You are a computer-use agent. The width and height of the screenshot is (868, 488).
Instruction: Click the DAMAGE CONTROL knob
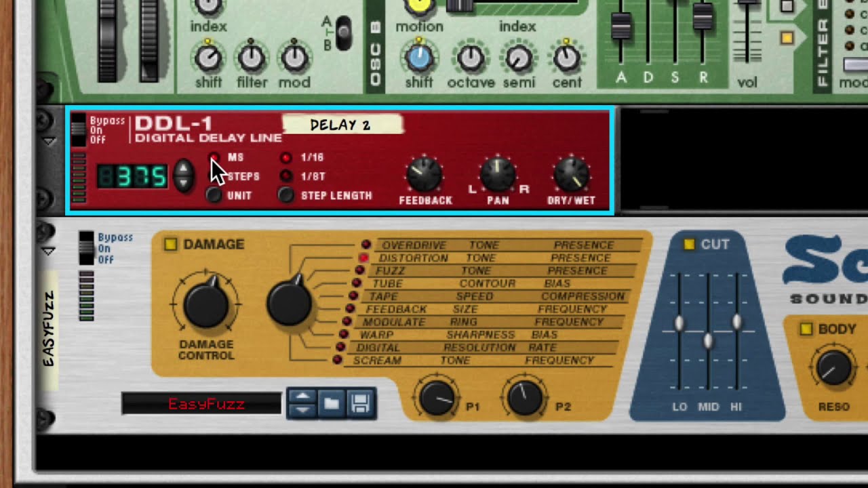pyautogui.click(x=206, y=304)
